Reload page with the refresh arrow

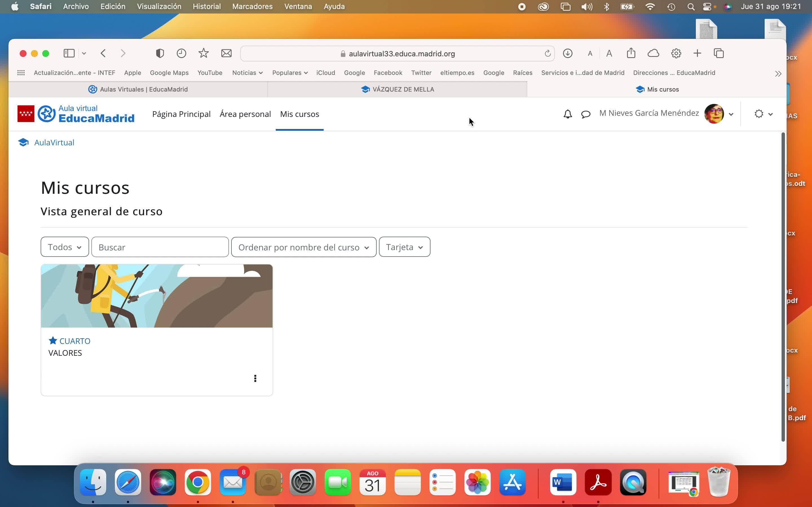547,54
